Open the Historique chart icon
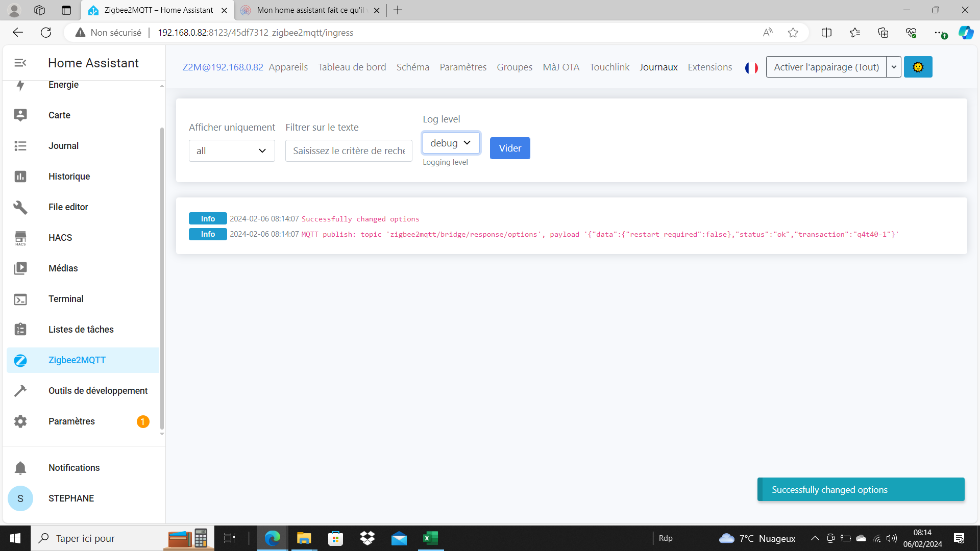This screenshot has height=551, width=980. [x=20, y=177]
